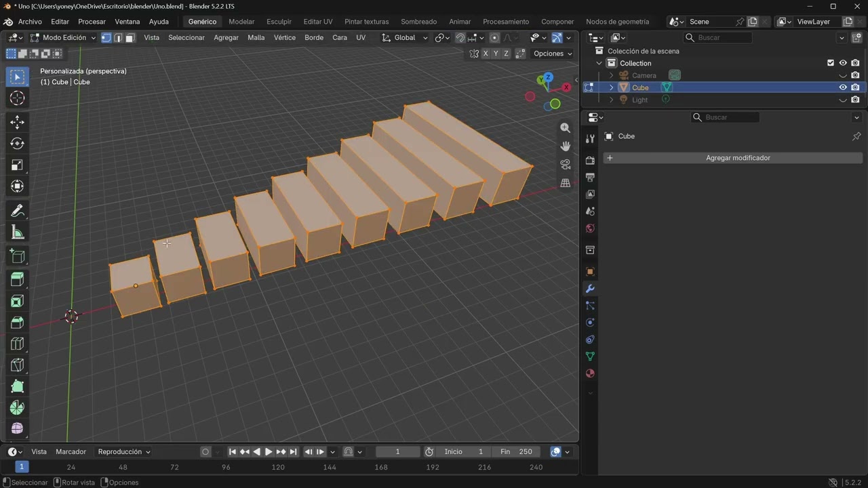Switch to the Modelar workspace tab
The width and height of the screenshot is (868, 488).
click(241, 22)
